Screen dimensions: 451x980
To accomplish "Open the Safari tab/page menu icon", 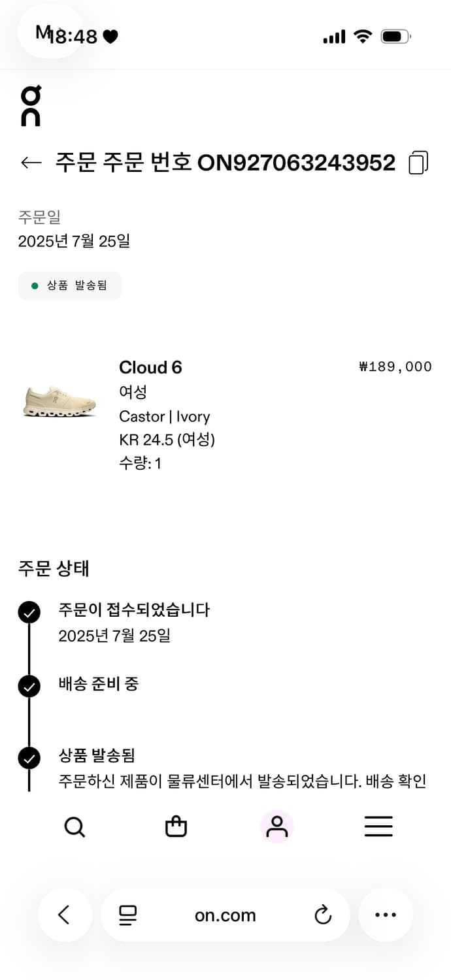I will [127, 915].
